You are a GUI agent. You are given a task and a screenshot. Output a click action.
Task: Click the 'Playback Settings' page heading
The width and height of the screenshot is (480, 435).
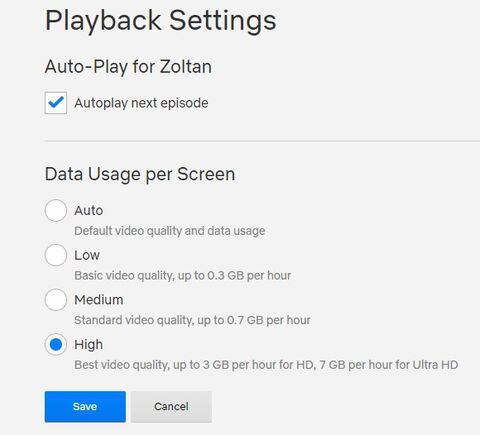(161, 21)
